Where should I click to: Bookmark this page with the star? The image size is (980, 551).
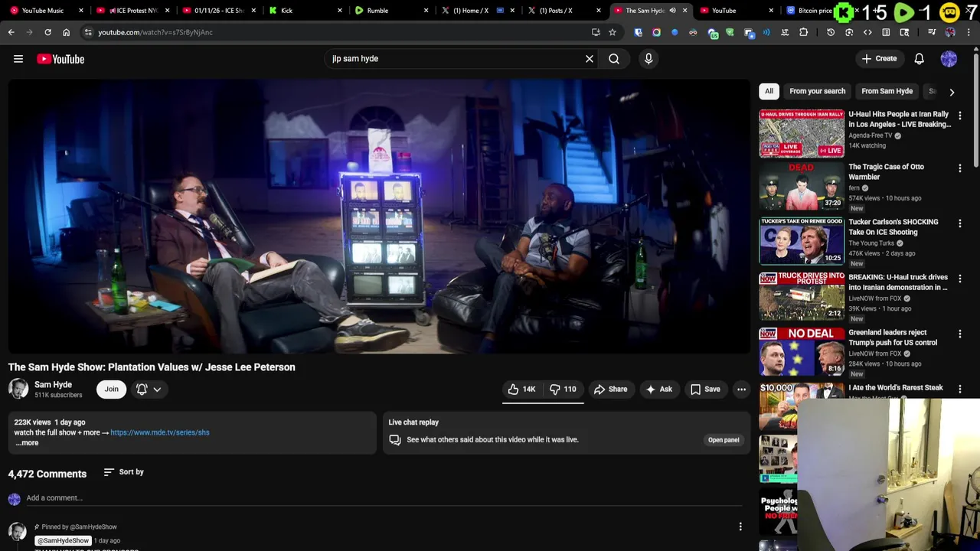point(612,32)
